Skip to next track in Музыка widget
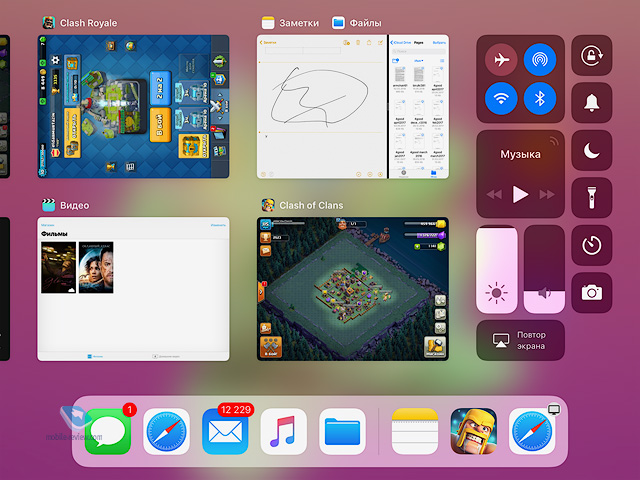Screen dimensions: 640x480 click(x=547, y=194)
